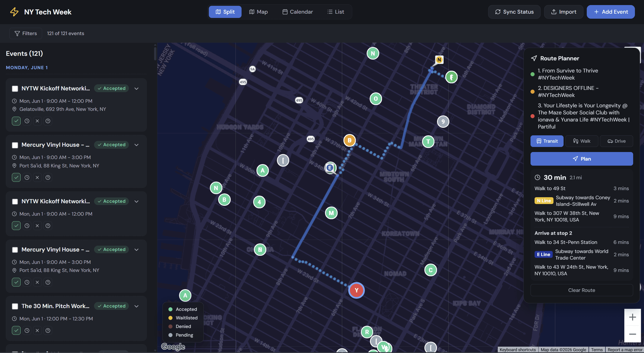
Task: Click the E subway station marker
Action: [x=330, y=168]
